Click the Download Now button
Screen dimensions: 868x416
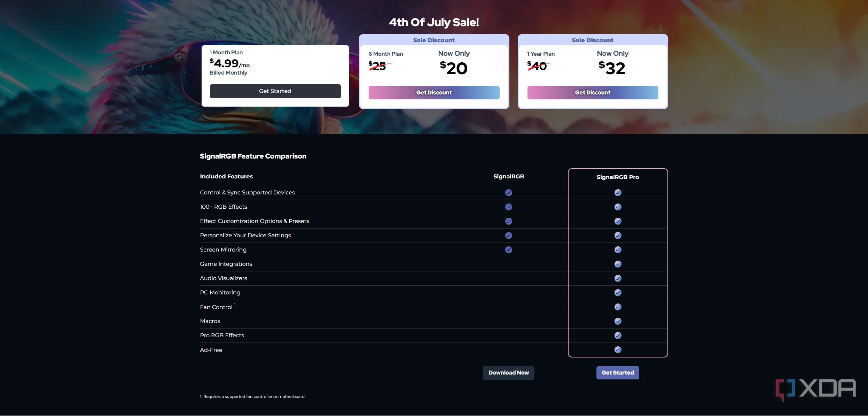[508, 372]
